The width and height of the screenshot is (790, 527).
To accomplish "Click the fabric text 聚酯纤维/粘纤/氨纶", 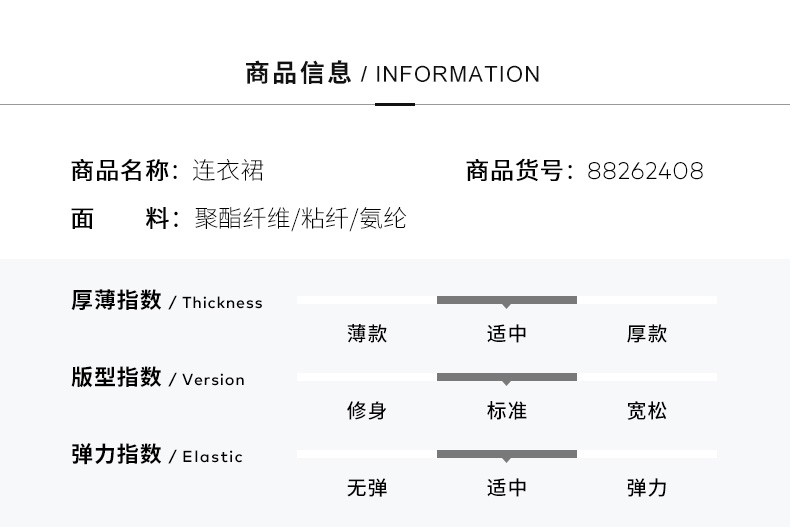I will [x=300, y=218].
